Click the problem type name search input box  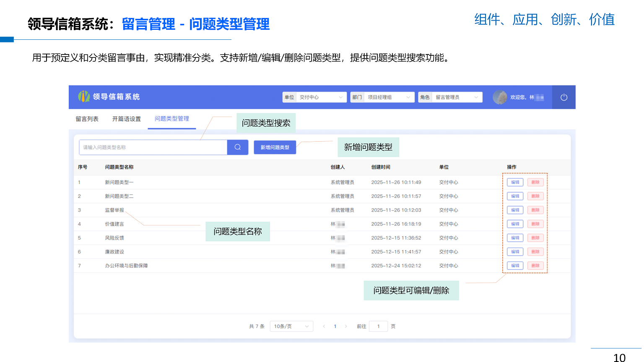153,147
